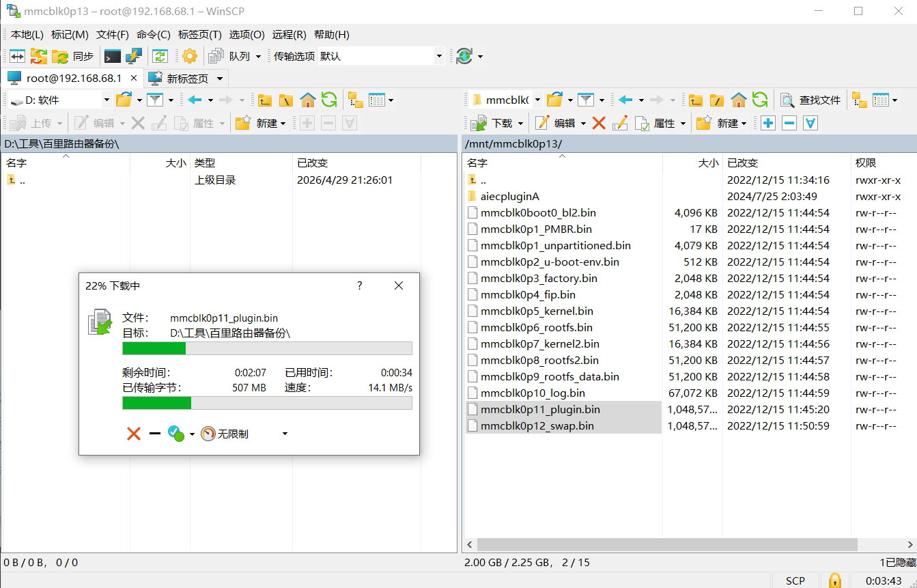Open the 命令(C) menu
Screen dimensions: 917x588
153,34
